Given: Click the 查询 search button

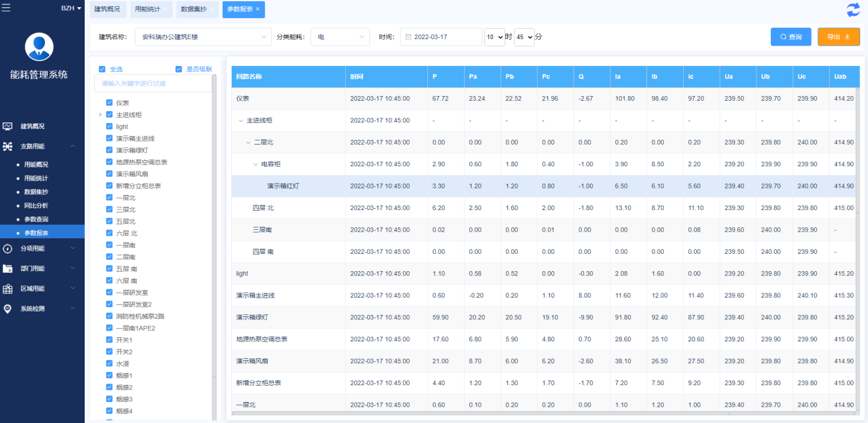Looking at the screenshot, I should (x=791, y=37).
